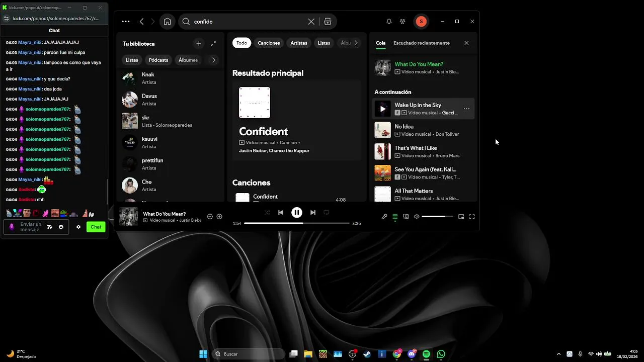644x362 pixels.
Task: Switch to Cola tab
Action: click(380, 43)
